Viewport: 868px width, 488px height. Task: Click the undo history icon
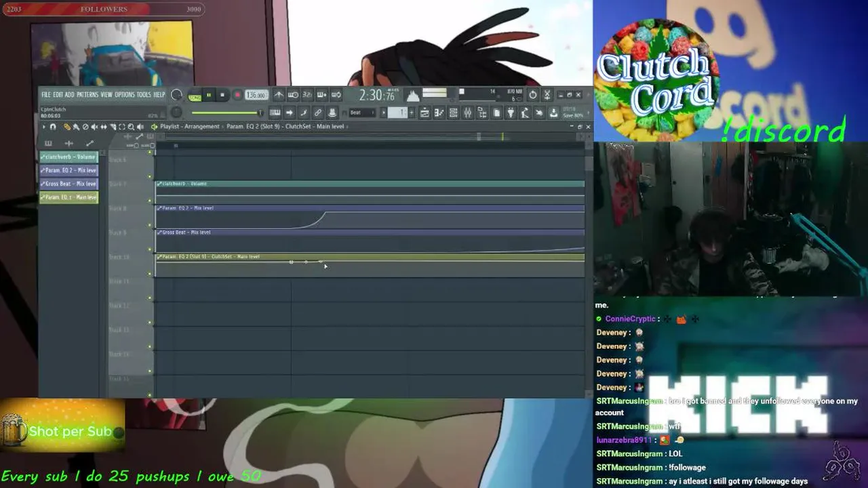tap(533, 95)
